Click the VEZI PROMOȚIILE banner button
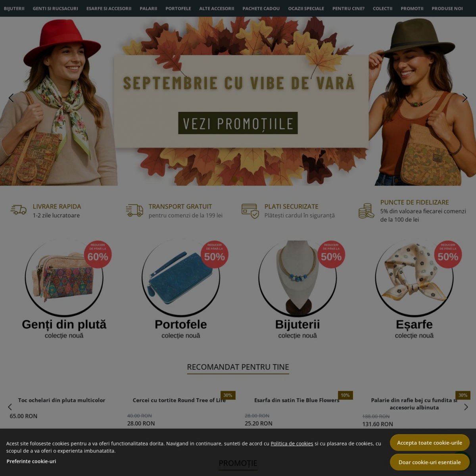Viewport: 476px width, 476px height. (238, 123)
